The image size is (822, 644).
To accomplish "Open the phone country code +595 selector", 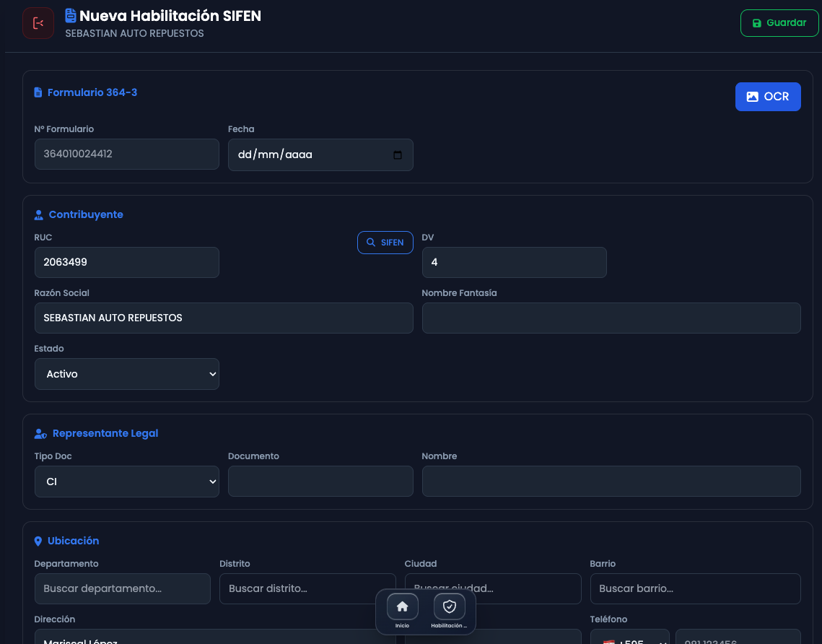I will click(x=630, y=637).
